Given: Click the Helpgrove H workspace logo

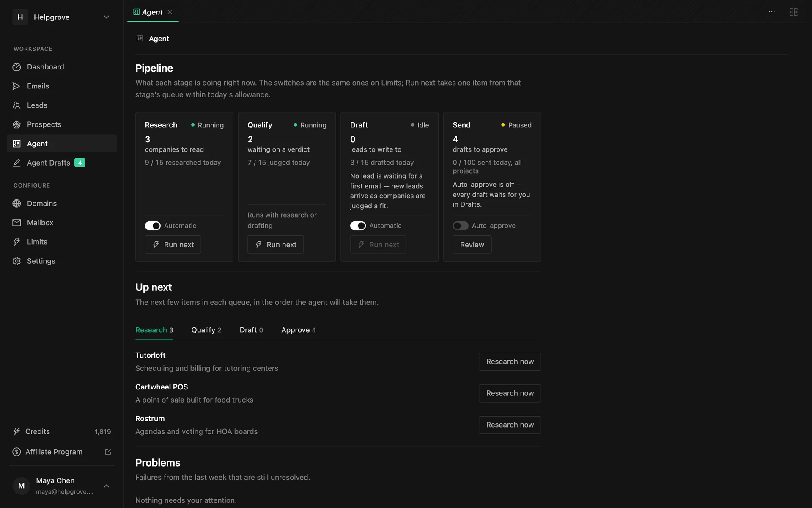Looking at the screenshot, I should (20, 17).
